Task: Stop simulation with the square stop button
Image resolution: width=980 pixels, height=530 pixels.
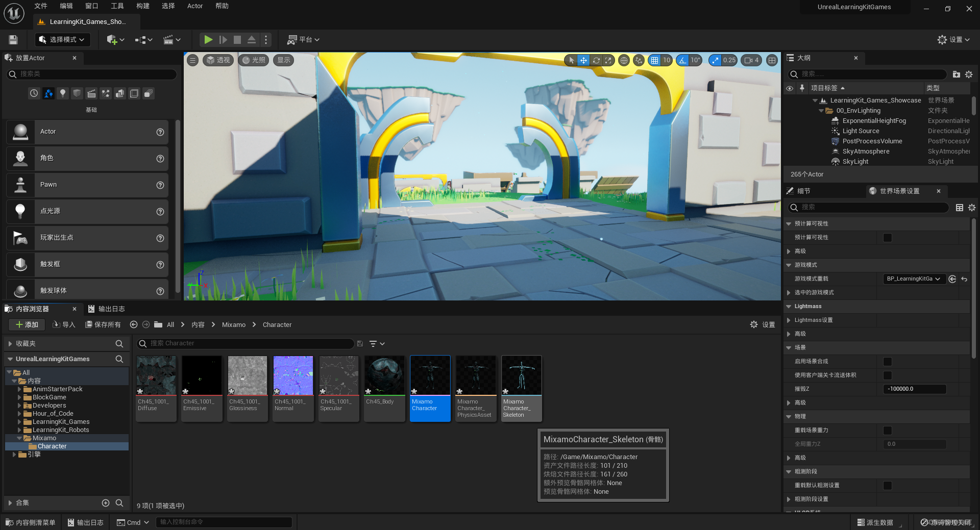Action: coord(237,40)
